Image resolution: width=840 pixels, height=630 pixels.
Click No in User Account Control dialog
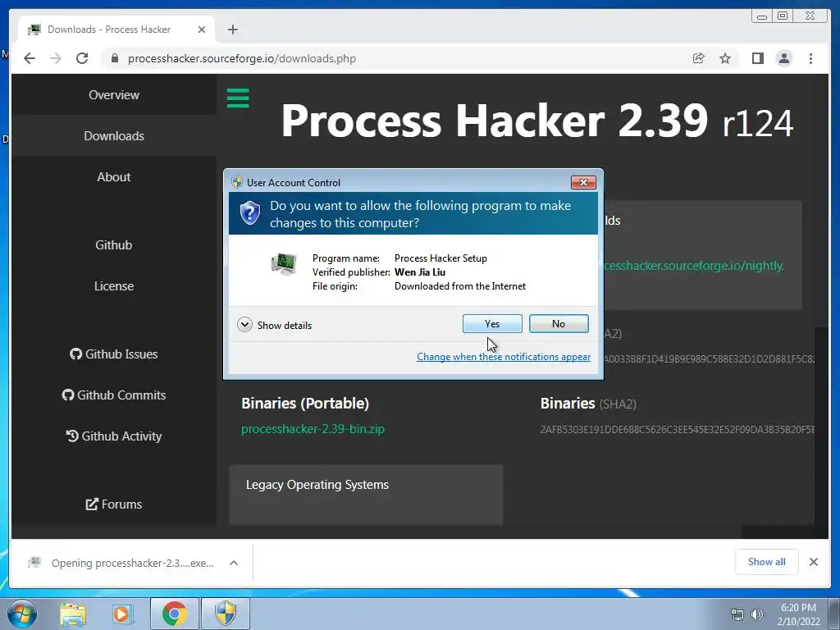[x=558, y=323]
